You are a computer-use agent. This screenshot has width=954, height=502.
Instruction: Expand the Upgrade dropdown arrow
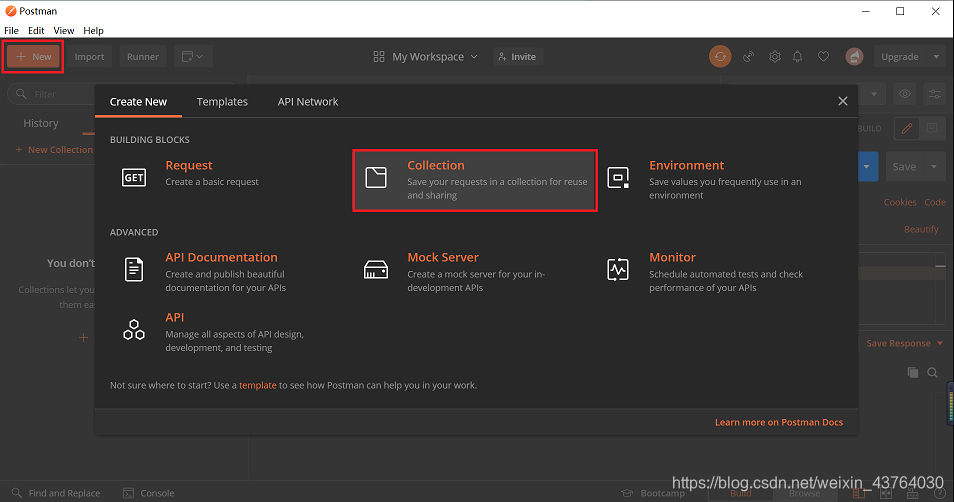click(x=936, y=57)
